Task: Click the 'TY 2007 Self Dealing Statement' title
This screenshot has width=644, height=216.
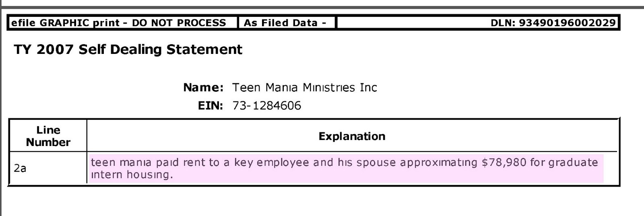Action: (128, 49)
